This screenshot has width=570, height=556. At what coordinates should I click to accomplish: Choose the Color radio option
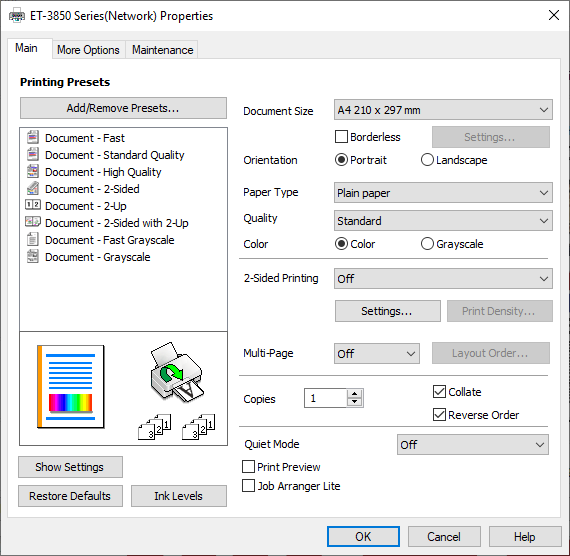341,244
